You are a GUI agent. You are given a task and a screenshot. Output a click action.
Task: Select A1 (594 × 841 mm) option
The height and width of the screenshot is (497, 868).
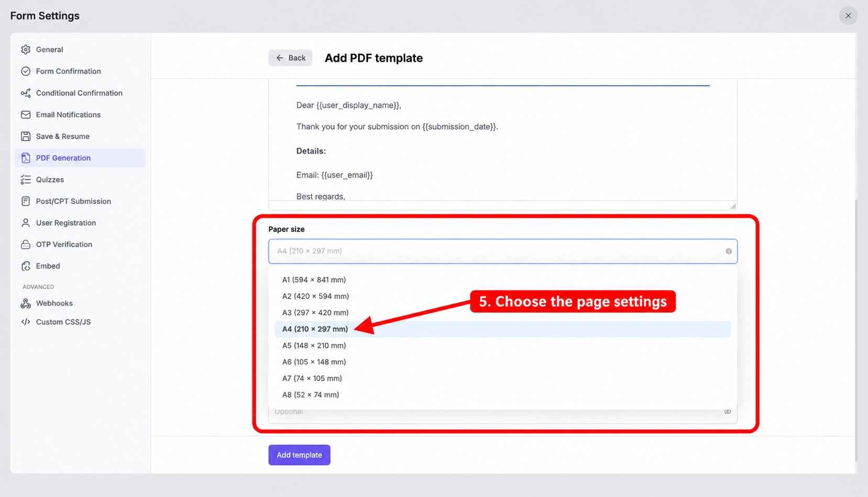pyautogui.click(x=503, y=280)
